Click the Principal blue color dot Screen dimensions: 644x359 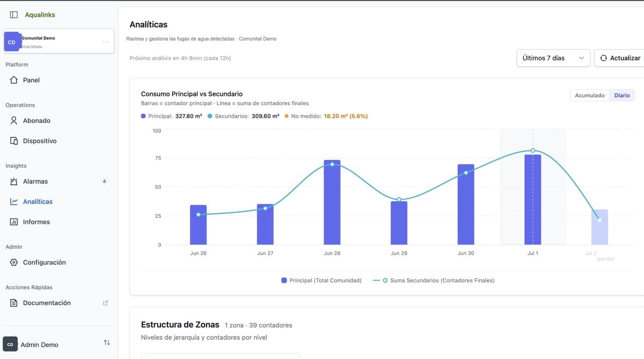tap(143, 116)
